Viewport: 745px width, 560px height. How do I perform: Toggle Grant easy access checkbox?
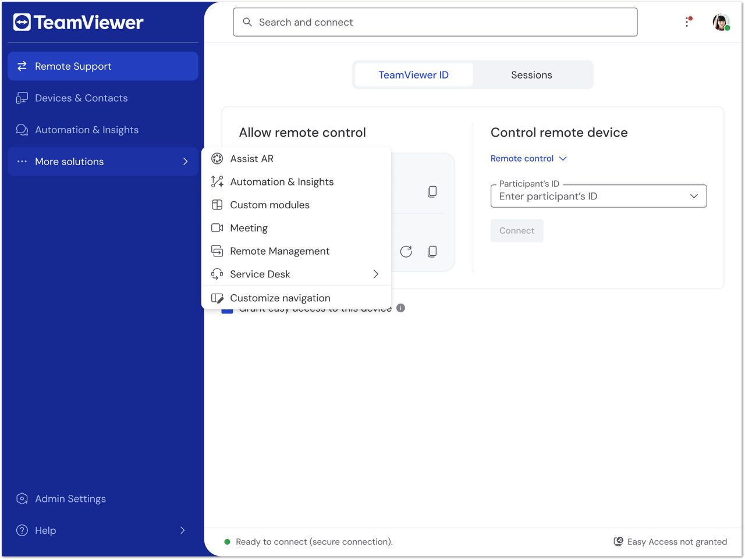click(227, 310)
